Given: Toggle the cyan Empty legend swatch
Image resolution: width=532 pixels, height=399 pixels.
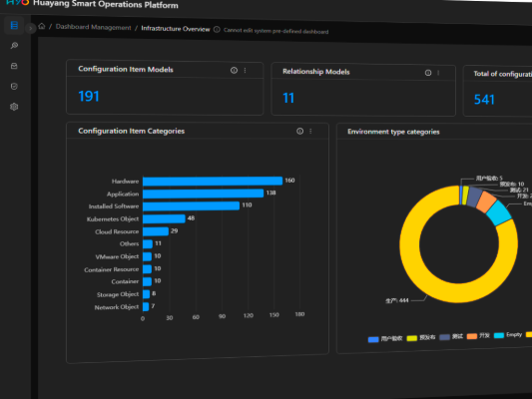Looking at the screenshot, I should [x=499, y=335].
